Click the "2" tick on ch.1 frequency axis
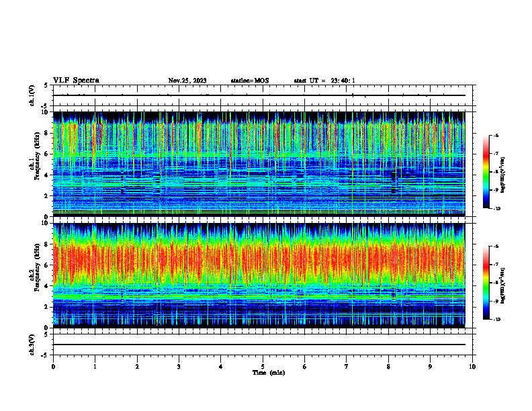 tap(46, 196)
